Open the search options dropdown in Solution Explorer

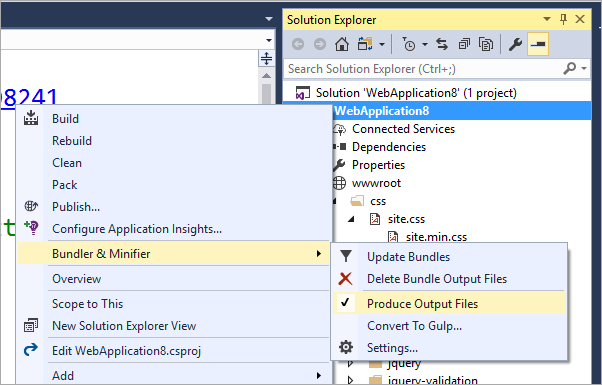coord(584,68)
